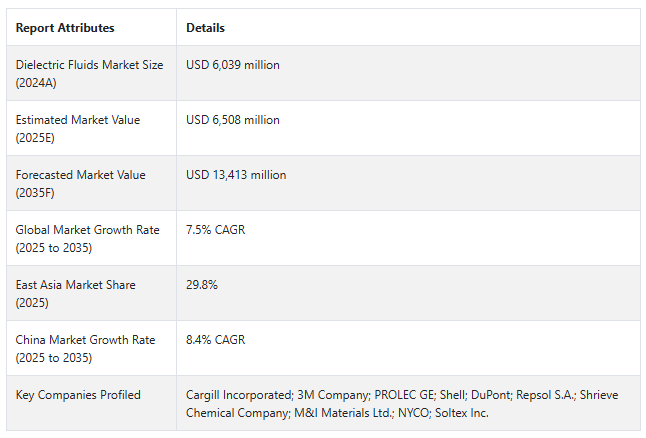Click the USD 6,508 million value
The height and width of the screenshot is (438, 646).
point(233,120)
